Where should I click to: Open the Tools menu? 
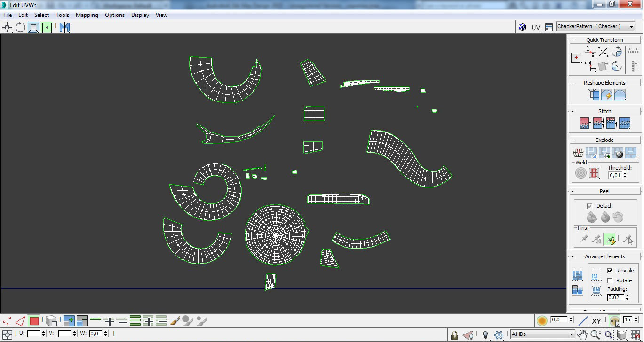[62, 15]
